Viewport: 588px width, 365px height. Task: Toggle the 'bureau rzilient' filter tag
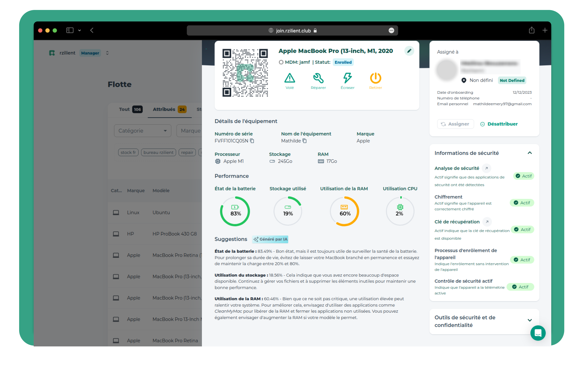click(x=158, y=152)
